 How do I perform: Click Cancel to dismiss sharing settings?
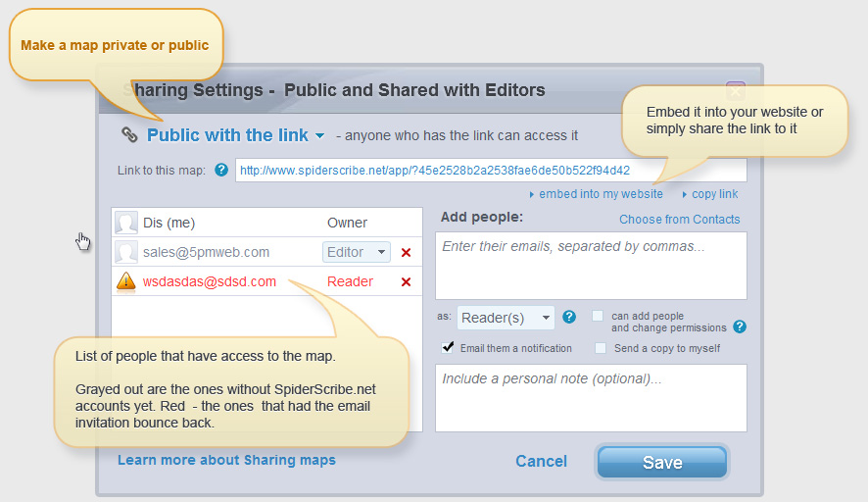click(541, 461)
